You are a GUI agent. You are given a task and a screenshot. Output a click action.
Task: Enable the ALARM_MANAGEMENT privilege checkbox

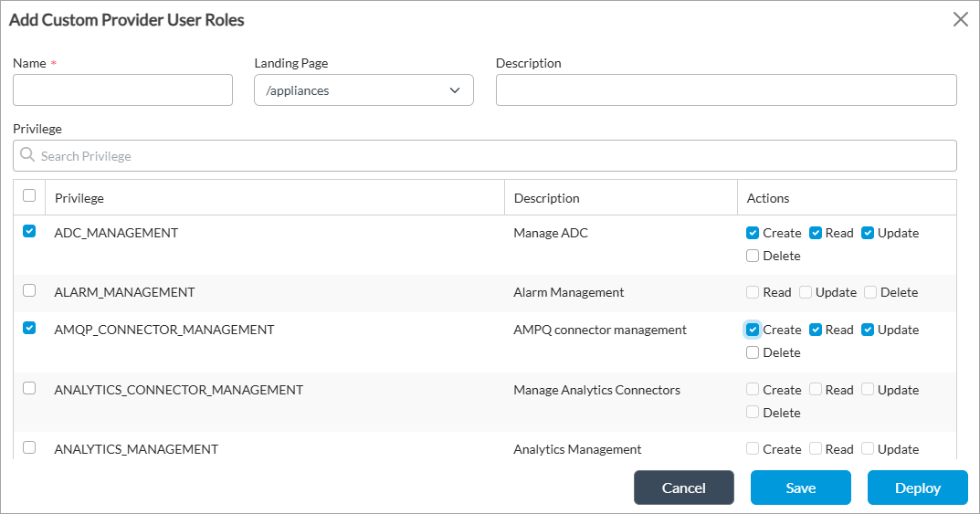point(29,290)
